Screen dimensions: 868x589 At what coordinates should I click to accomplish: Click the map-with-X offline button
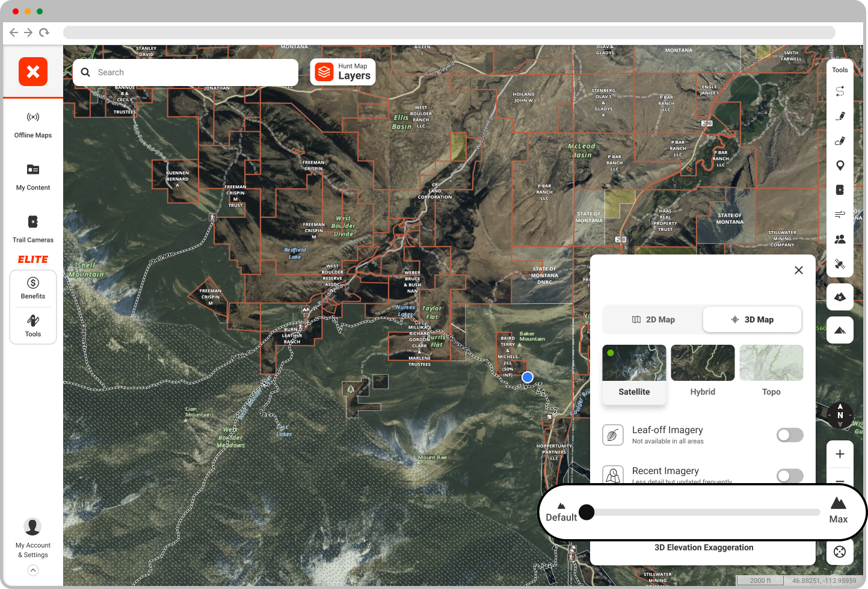840,297
